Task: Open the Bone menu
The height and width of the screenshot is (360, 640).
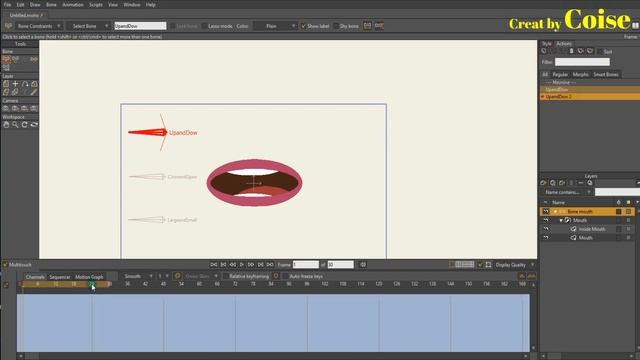Action: 51,4
